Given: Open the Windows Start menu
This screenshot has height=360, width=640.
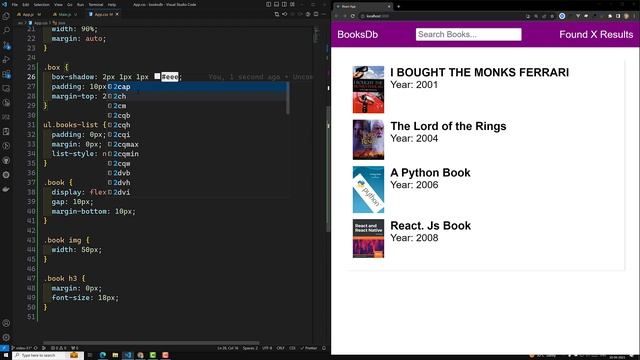Looking at the screenshot, I should tap(6, 356).
